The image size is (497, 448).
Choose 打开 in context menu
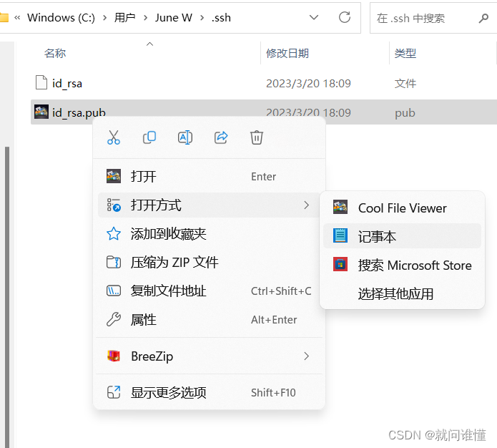tap(209, 176)
